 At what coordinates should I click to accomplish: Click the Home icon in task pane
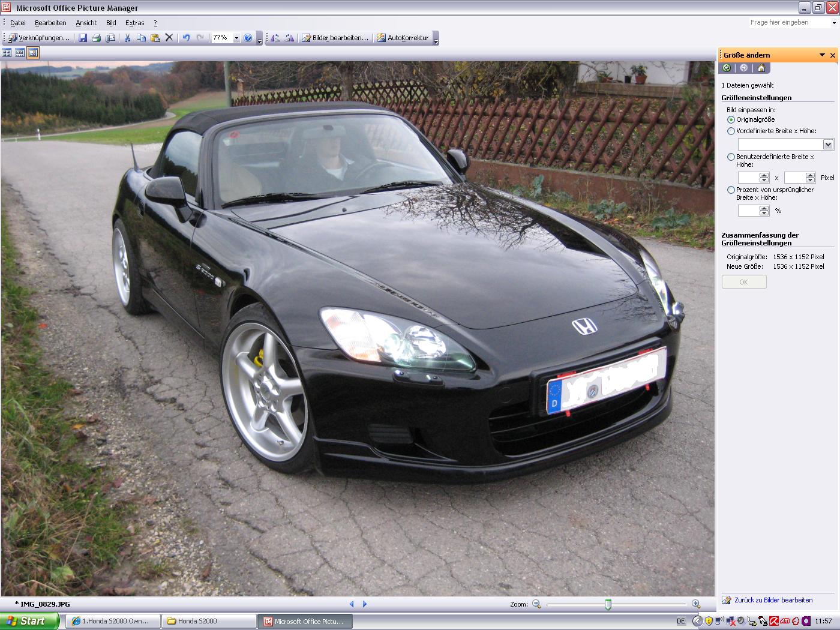point(761,68)
